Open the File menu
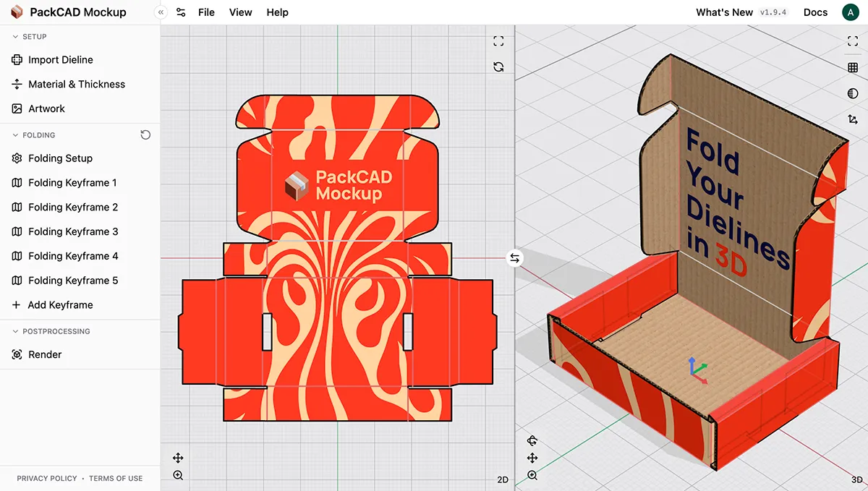Screen dimensions: 868x491 (206, 12)
